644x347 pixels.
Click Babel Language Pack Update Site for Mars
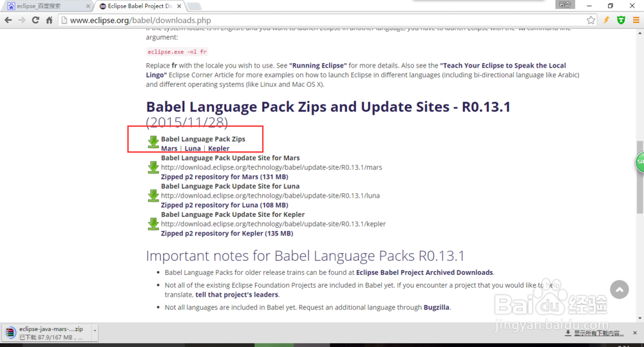pyautogui.click(x=231, y=158)
